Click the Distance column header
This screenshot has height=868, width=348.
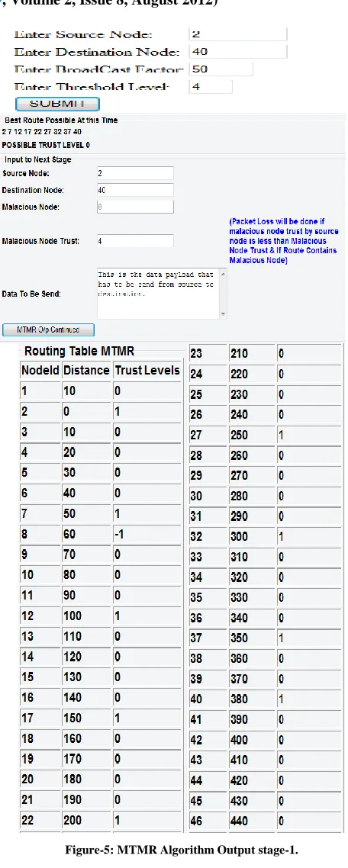(x=86, y=371)
